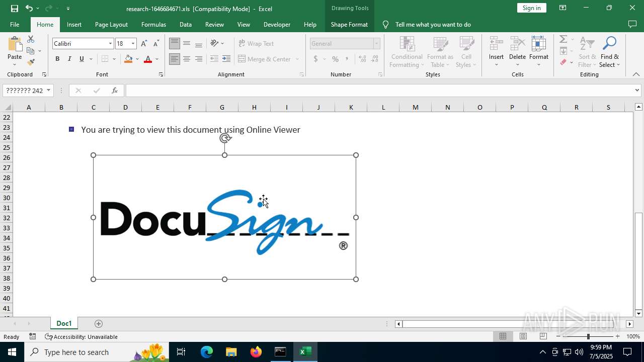This screenshot has height=362, width=644.
Task: Open the Developer tab
Action: pos(277,24)
